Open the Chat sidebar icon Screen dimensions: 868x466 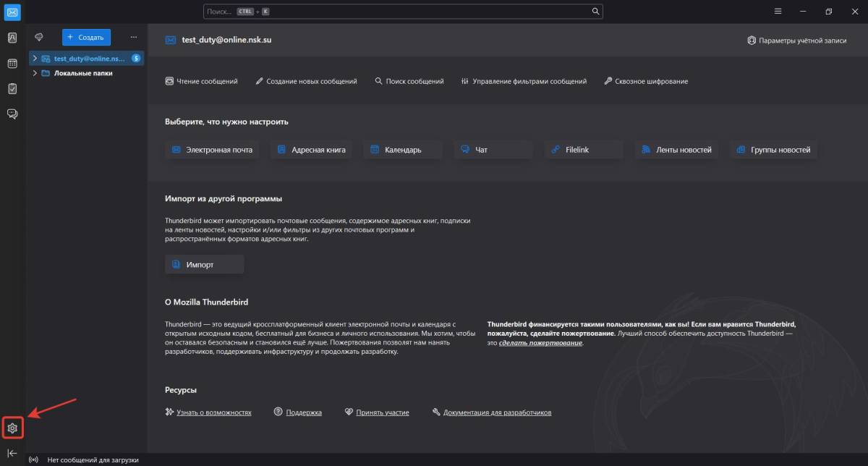(12, 114)
